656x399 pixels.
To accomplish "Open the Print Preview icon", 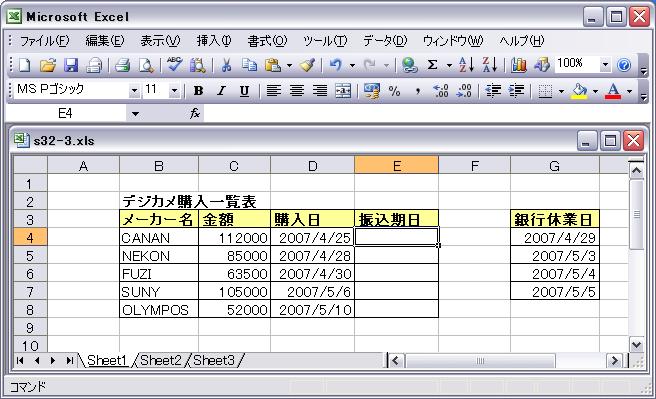I will coord(146,65).
